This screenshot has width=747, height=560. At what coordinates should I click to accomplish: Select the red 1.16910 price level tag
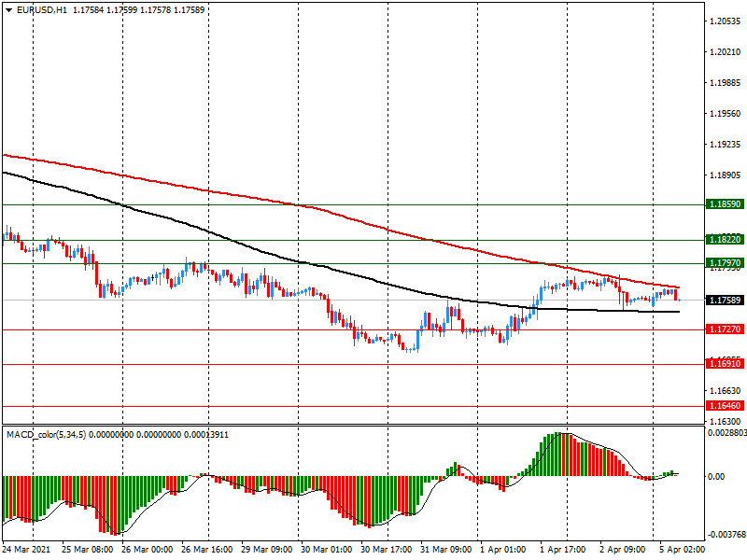click(x=725, y=365)
